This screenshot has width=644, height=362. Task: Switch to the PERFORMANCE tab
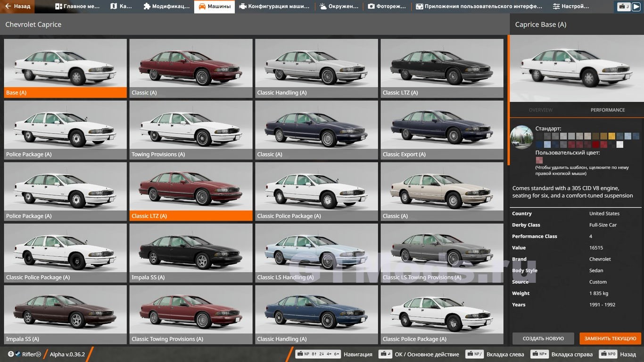[x=608, y=110]
